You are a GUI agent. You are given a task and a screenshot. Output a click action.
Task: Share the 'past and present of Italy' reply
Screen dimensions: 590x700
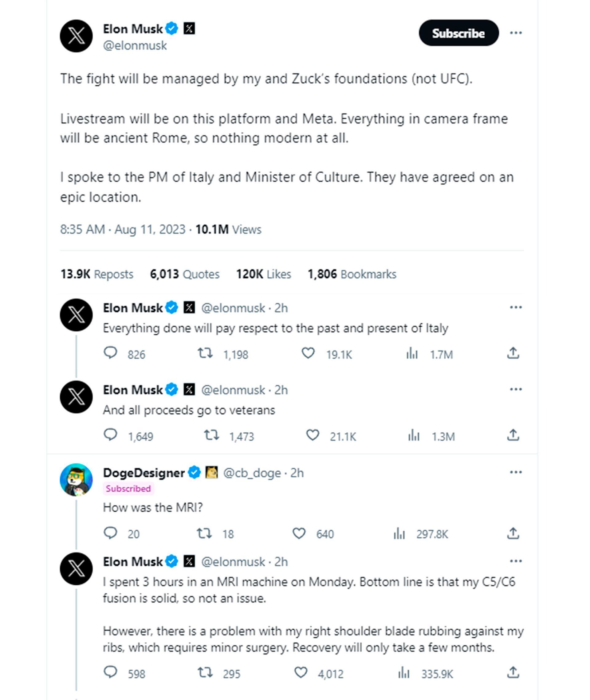point(513,353)
